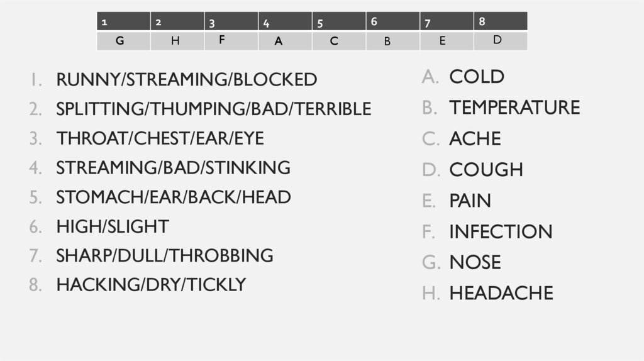The image size is (644, 361).
Task: Click the COUGH option text
Action: pos(486,170)
